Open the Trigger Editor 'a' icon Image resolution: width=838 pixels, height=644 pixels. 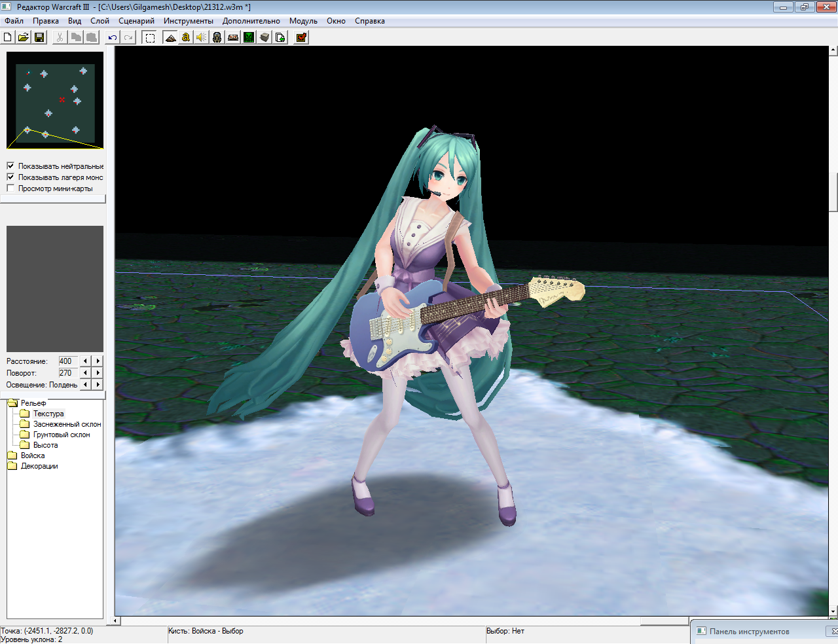coord(186,37)
